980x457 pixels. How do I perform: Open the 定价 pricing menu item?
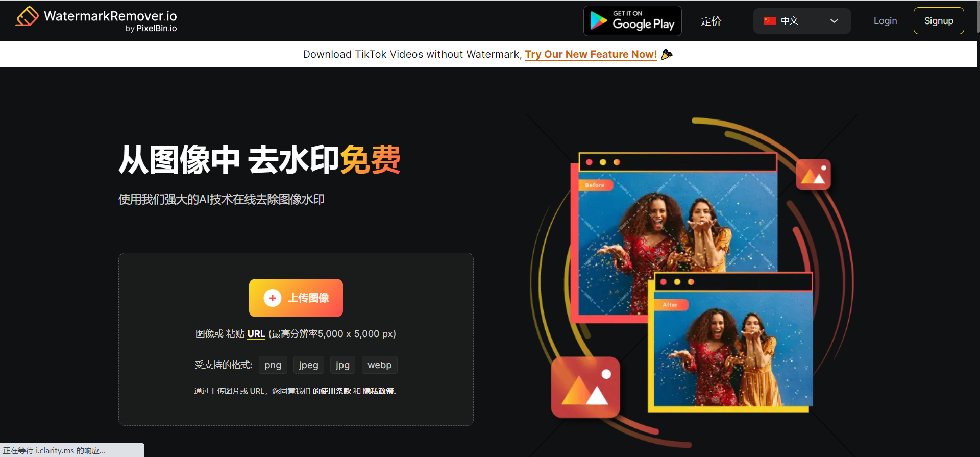click(710, 21)
